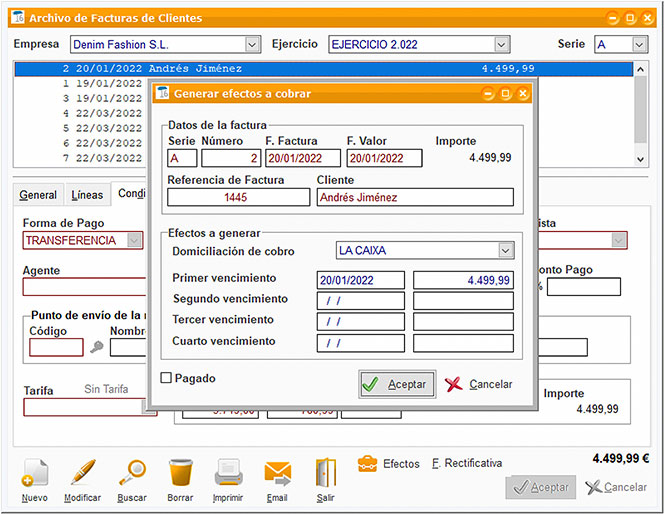Minimize Archivo de Facturas main window

coord(612,18)
